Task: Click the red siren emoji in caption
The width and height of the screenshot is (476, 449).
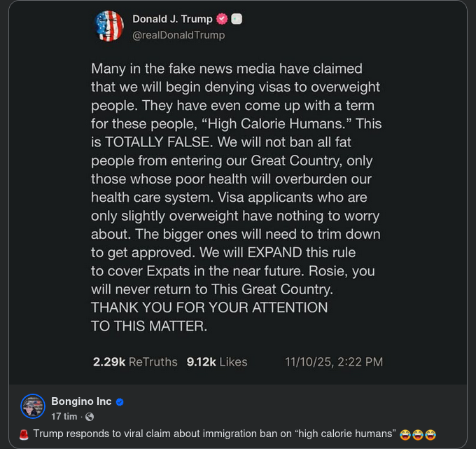Action: (x=23, y=434)
